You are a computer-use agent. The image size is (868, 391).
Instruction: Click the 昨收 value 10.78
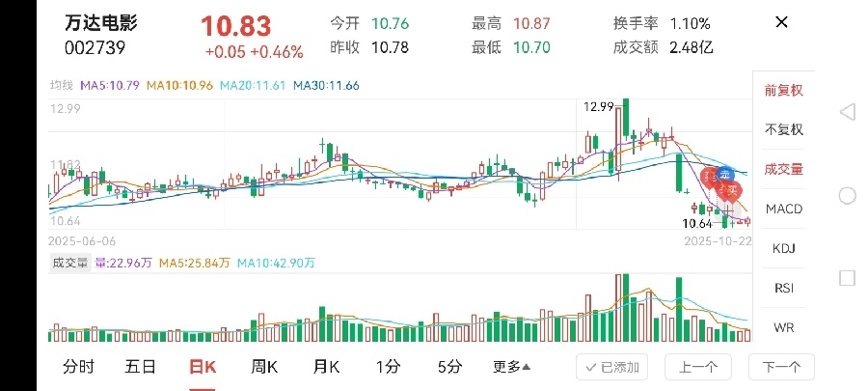390,47
